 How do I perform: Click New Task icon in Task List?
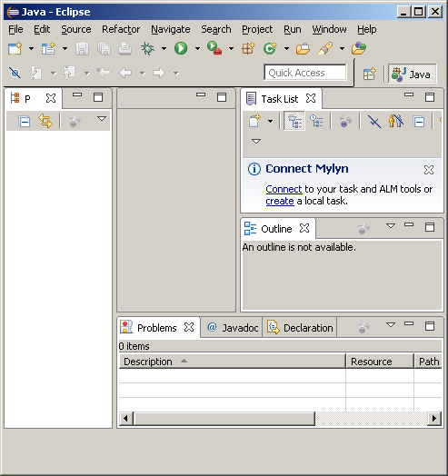[254, 121]
